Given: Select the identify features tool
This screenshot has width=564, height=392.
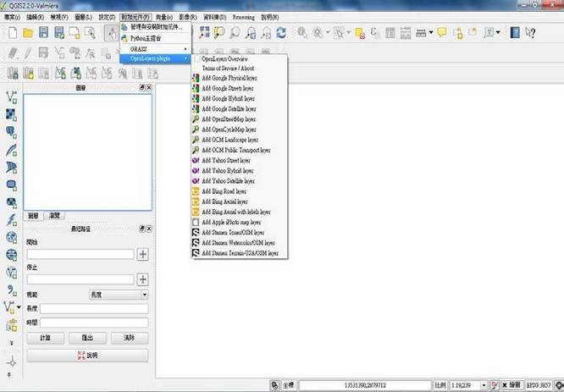Looking at the screenshot, I should click(302, 33).
